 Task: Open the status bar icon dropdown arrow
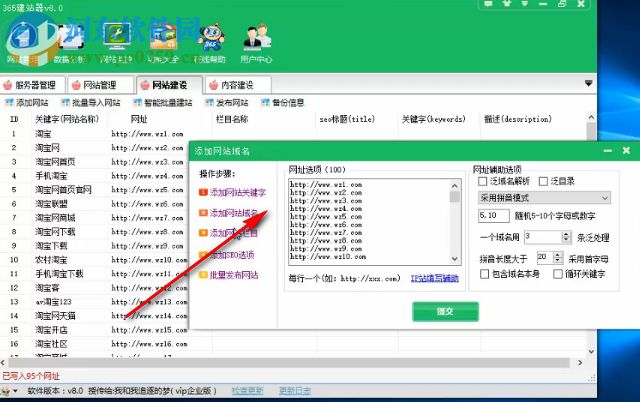click(x=15, y=391)
